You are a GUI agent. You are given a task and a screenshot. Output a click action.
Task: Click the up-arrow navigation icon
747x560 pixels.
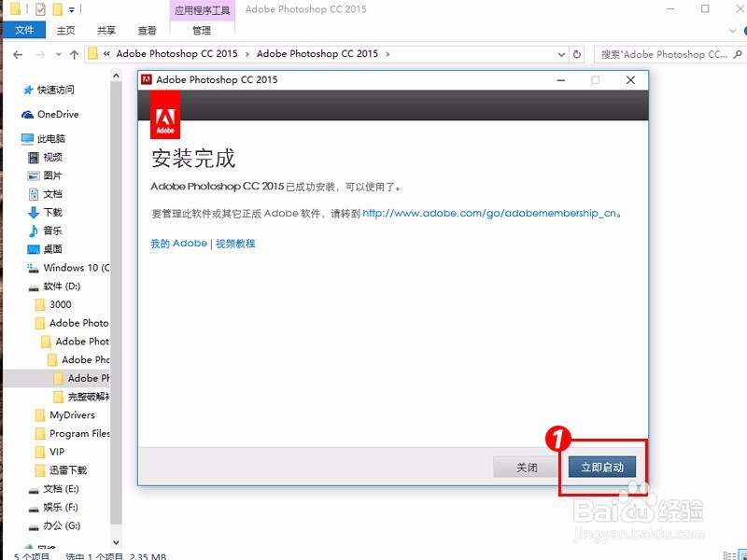click(73, 53)
